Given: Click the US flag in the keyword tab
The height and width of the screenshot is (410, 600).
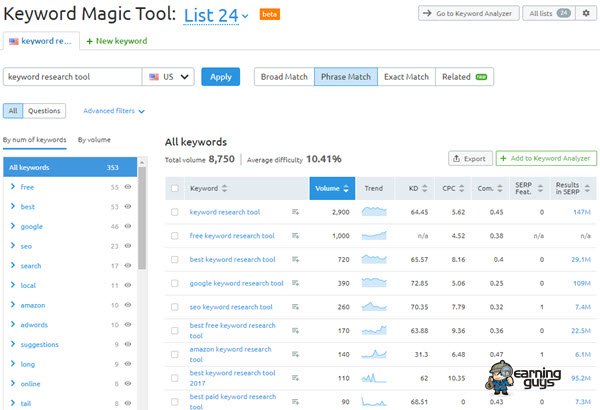Looking at the screenshot, I should (14, 41).
